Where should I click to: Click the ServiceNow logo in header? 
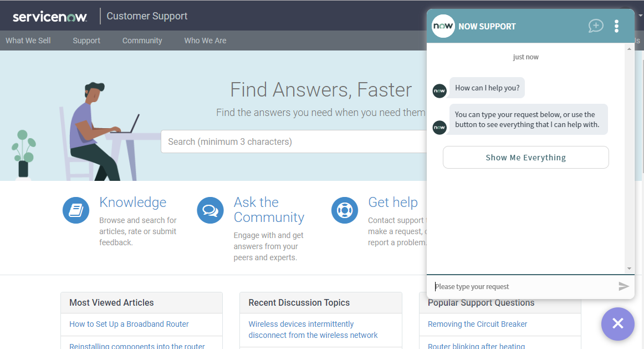(50, 17)
